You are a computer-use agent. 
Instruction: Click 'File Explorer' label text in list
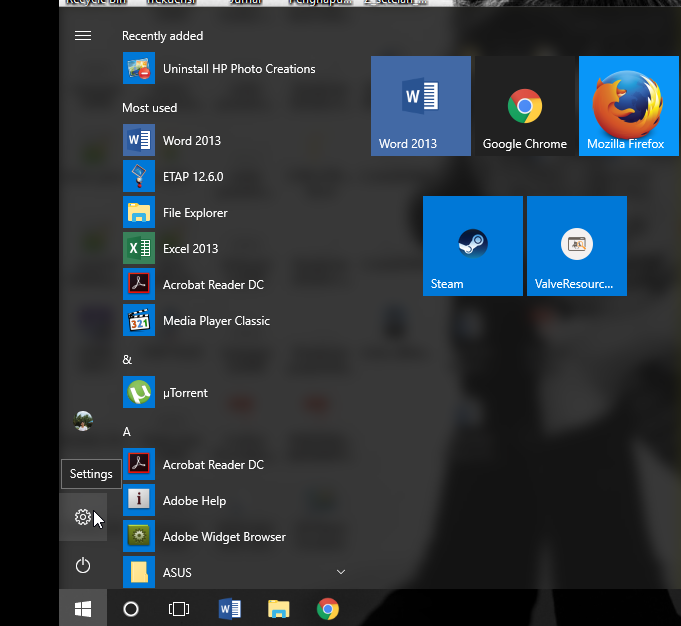[x=195, y=213]
